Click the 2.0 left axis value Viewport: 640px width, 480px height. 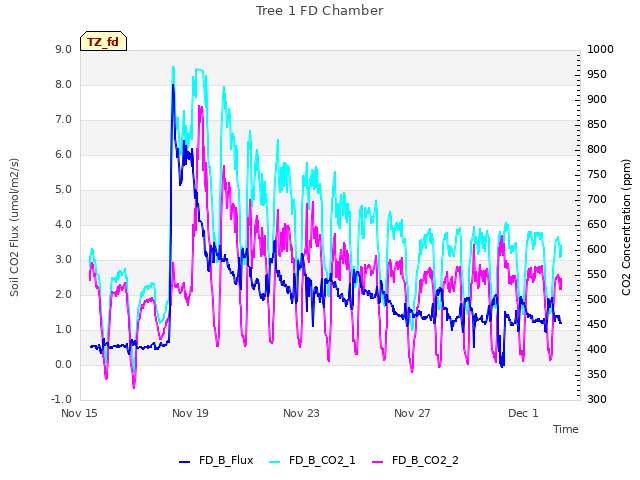[63, 295]
